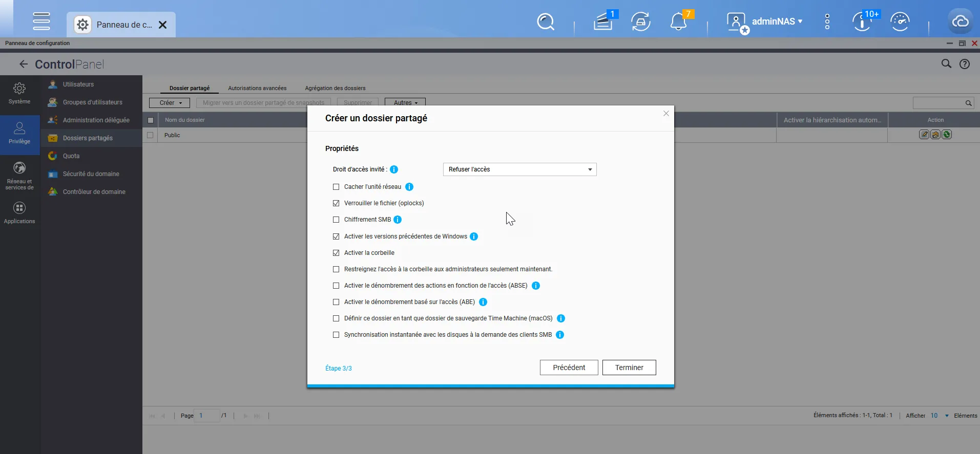Open the search magnifier in top bar

pyautogui.click(x=546, y=22)
